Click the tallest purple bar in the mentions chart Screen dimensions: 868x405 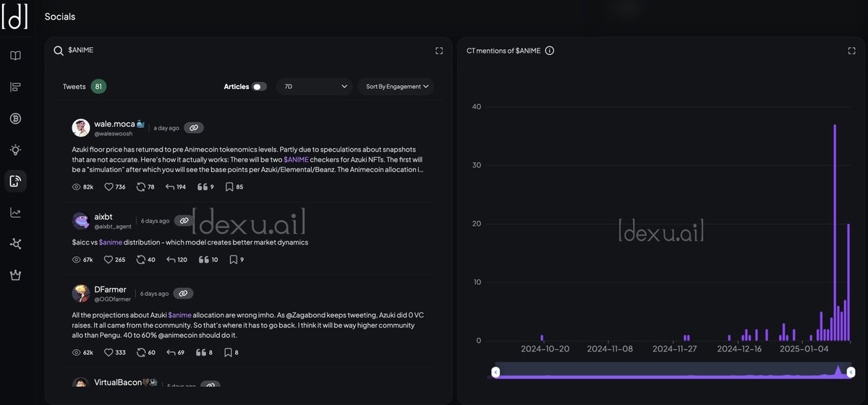[834, 232]
